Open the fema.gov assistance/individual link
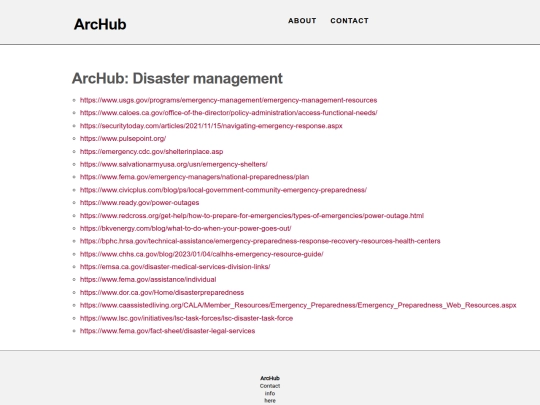The image size is (540, 405). [x=148, y=279]
